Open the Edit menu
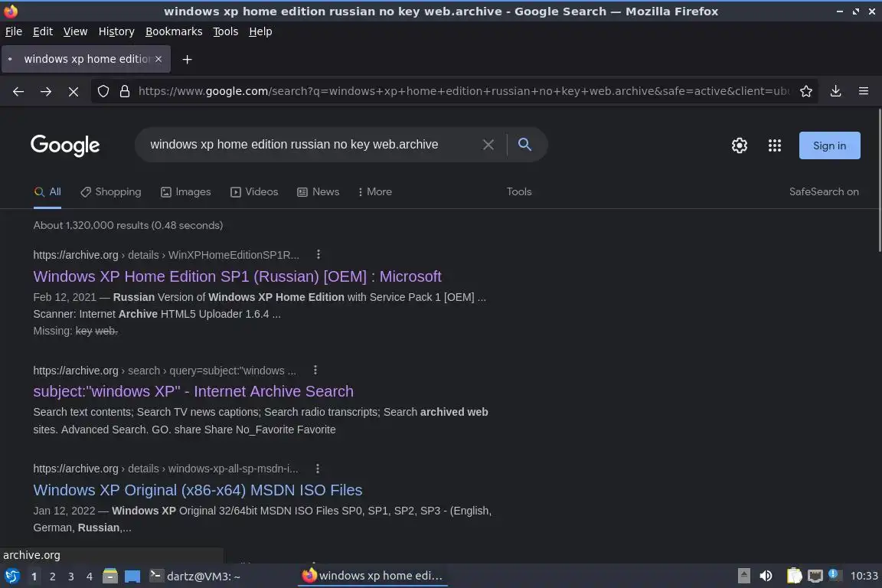The height and width of the screenshot is (588, 882). coord(43,31)
